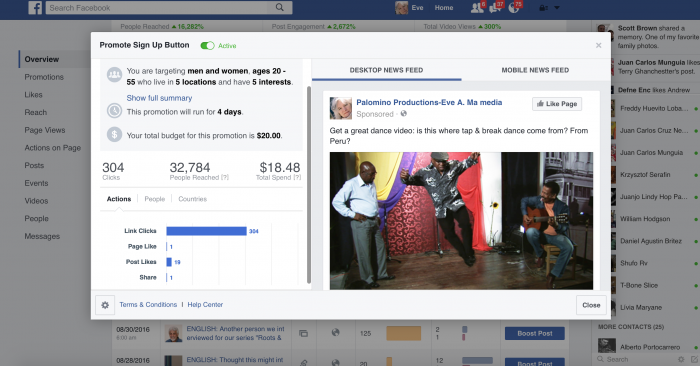Open Terms & Conditions link
This screenshot has height=366, width=700.
(148, 304)
